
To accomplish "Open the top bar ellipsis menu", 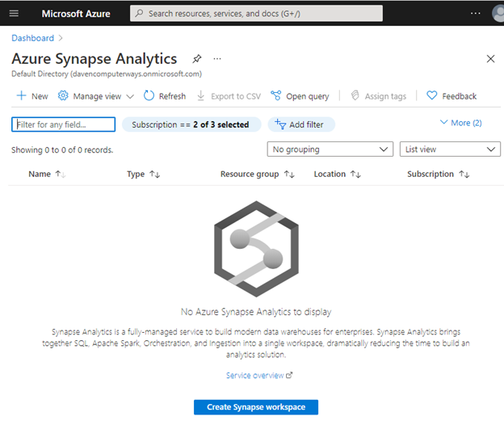I will pyautogui.click(x=475, y=14).
